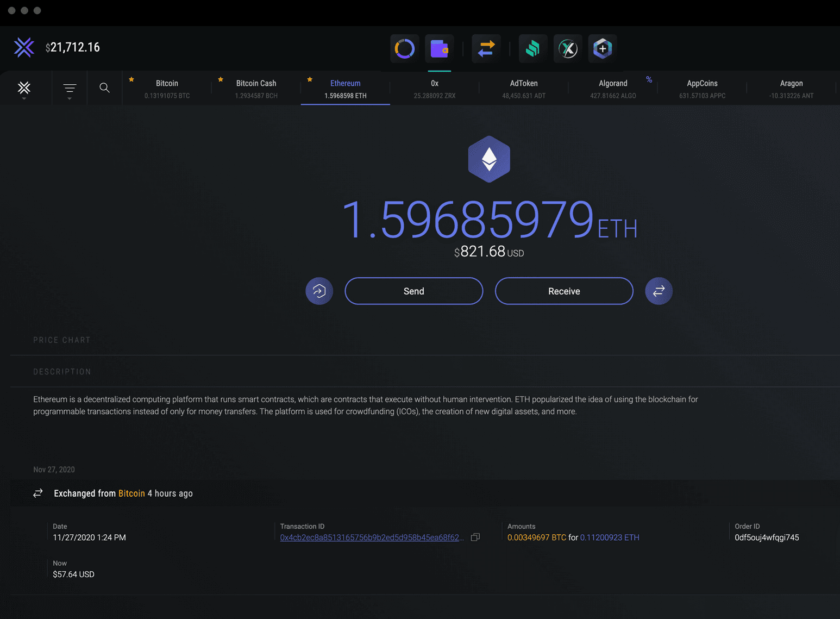
Task: Select the Aragon asset tab
Action: 791,89
